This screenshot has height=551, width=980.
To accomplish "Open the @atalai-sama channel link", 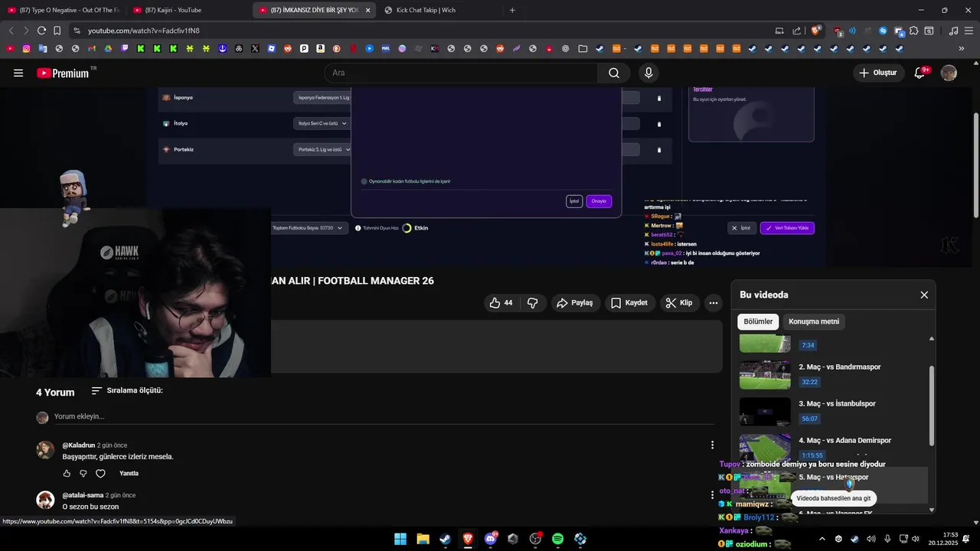I will pyautogui.click(x=83, y=495).
